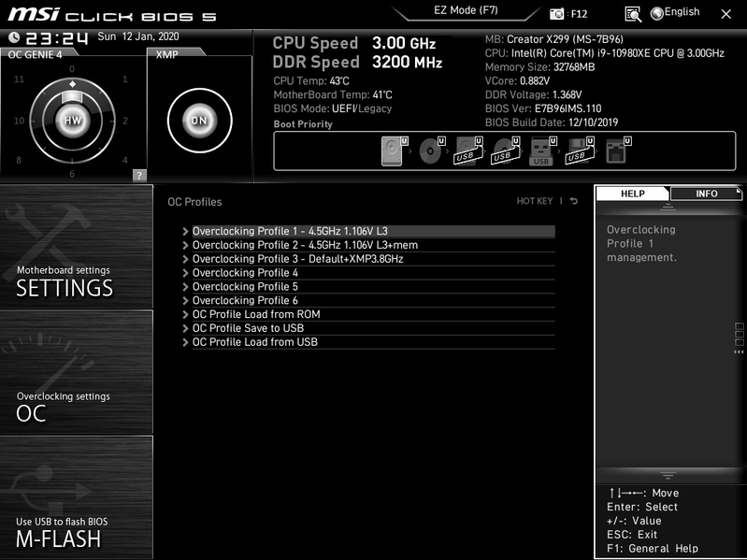Image resolution: width=747 pixels, height=560 pixels.
Task: Click the DDR Speed 3200 MHz value
Action: click(408, 62)
